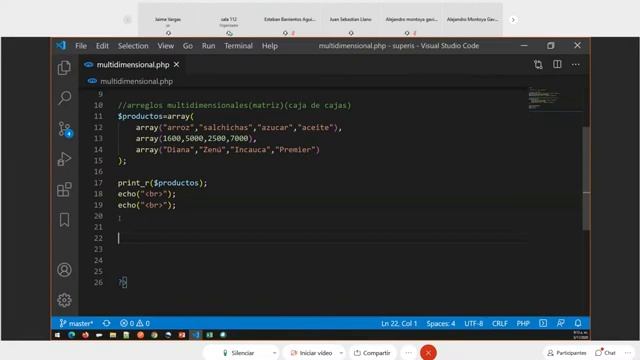The height and width of the screenshot is (360, 640).
Task: Change line endings via CRLF indicator
Action: pos(500,323)
